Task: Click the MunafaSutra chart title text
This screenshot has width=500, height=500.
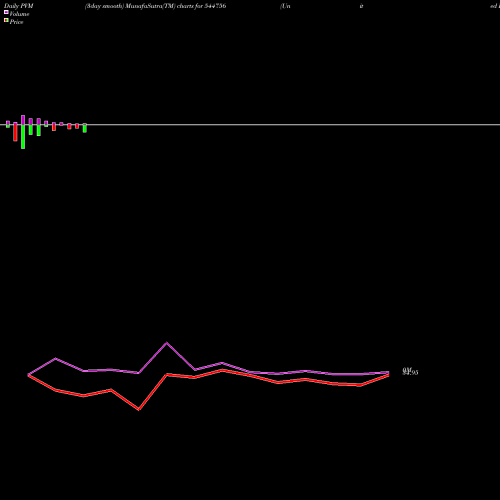Action: 155,6
